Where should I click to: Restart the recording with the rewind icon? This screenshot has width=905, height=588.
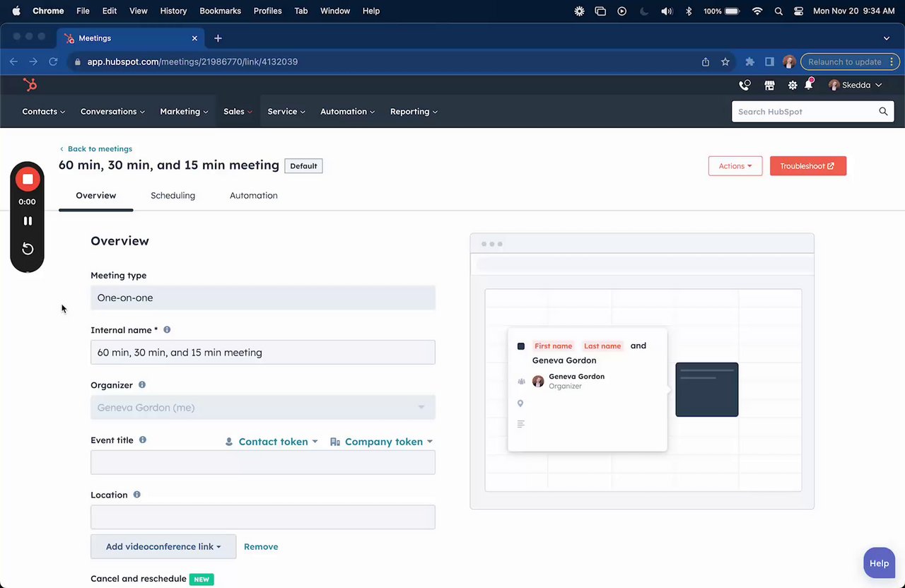(28, 249)
